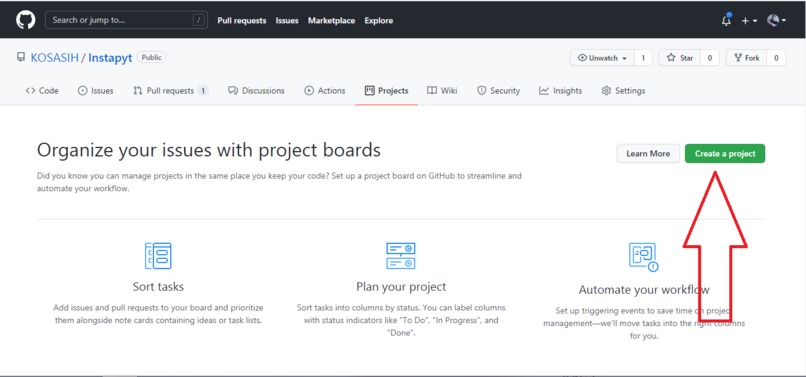Open the notifications bell
The width and height of the screenshot is (806, 377).
coord(726,20)
